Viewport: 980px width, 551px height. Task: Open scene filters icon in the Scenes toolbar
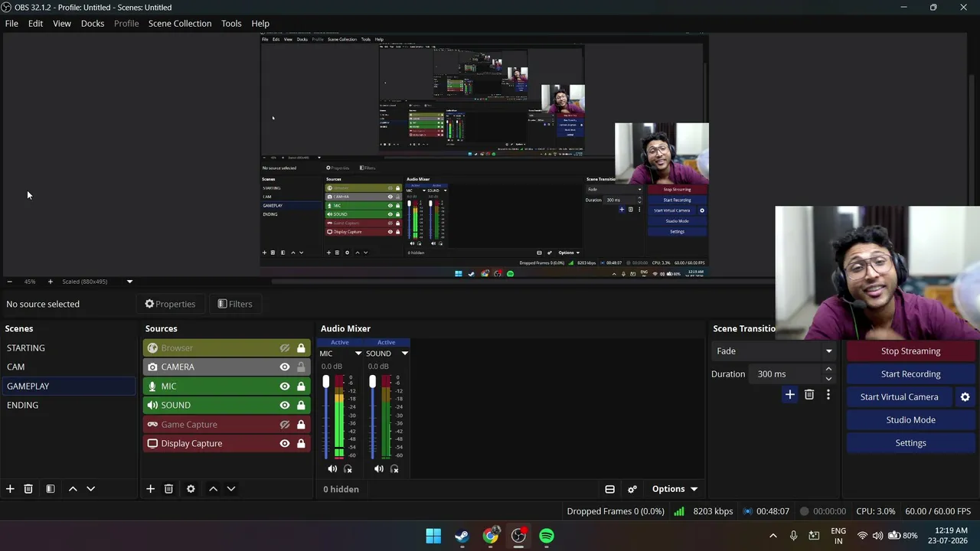[51, 489]
